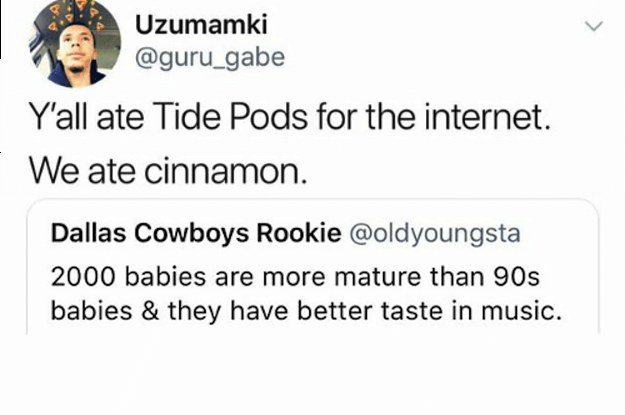Select '2000' in the quoted tweet
Screen dimensions: 625x415
(x=83, y=277)
